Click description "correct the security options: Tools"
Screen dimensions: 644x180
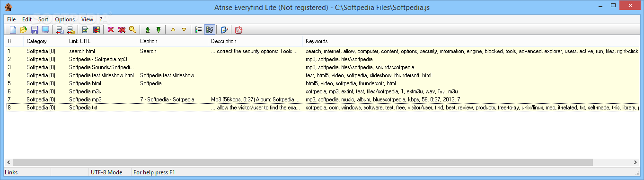point(255,51)
